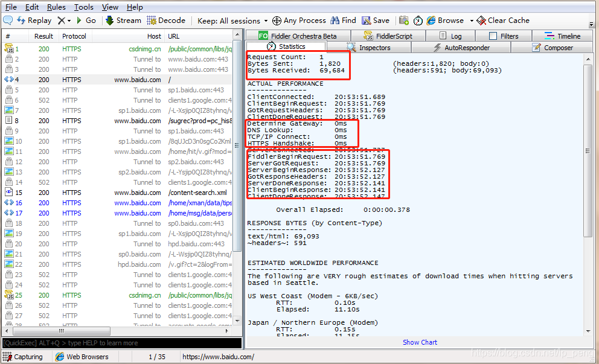
Task: Switch to Fiddler Orchestra Beta tab
Action: tap(298, 36)
